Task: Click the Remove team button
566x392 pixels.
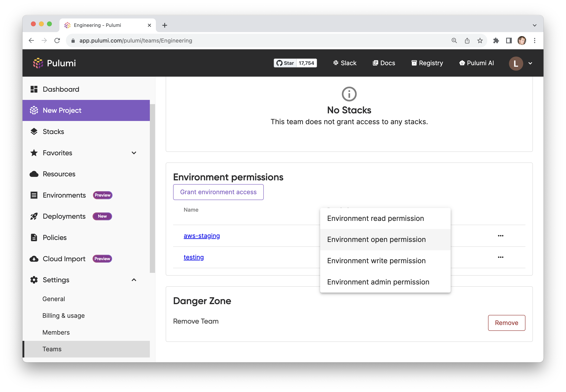Action: (507, 323)
